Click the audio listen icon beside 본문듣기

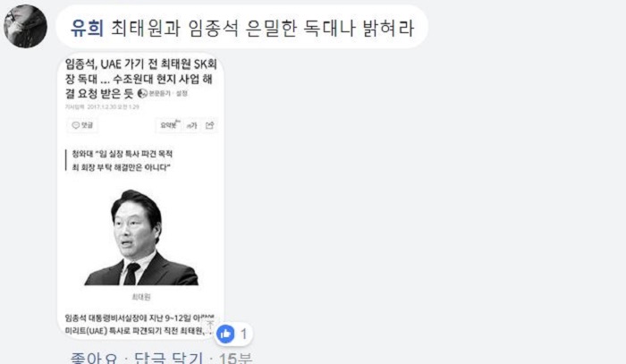(x=142, y=93)
